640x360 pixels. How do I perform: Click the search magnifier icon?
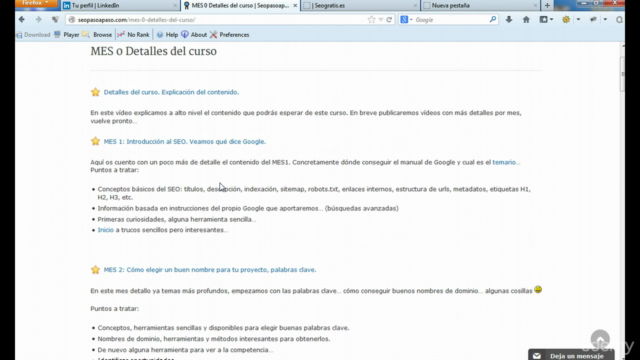493,20
